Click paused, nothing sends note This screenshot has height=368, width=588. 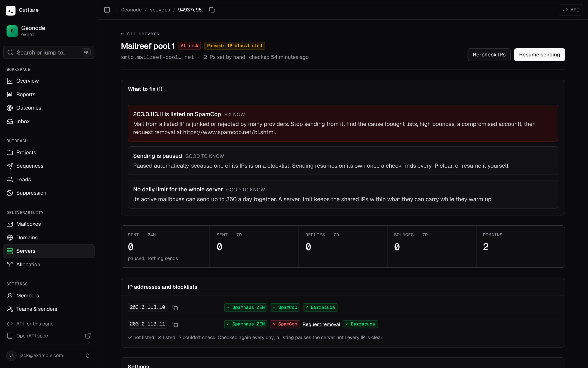pyautogui.click(x=153, y=258)
